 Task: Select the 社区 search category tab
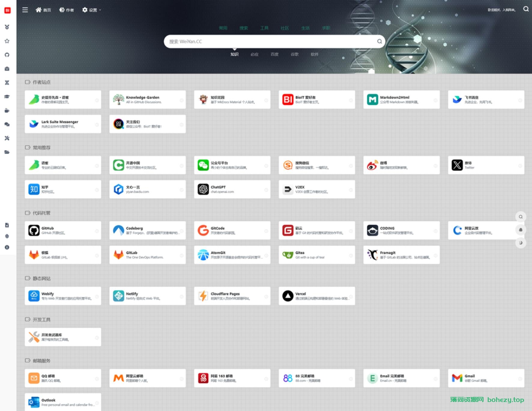[x=285, y=28]
